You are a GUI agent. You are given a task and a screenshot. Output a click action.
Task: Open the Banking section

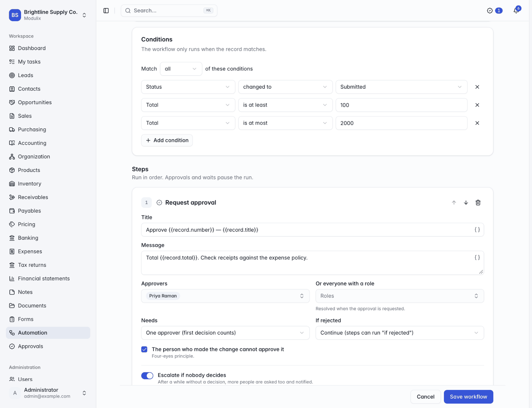tap(48, 238)
